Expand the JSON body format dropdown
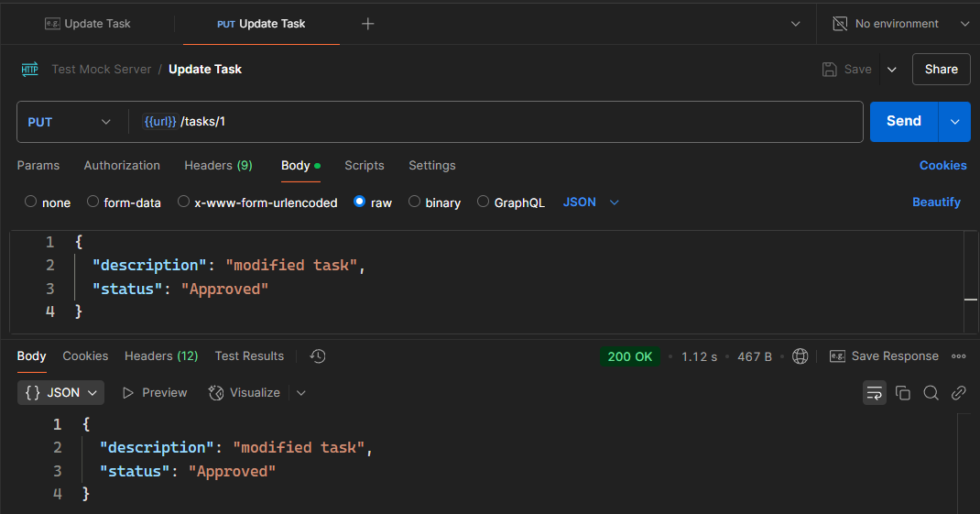Viewport: 980px width, 514px height. pos(591,202)
